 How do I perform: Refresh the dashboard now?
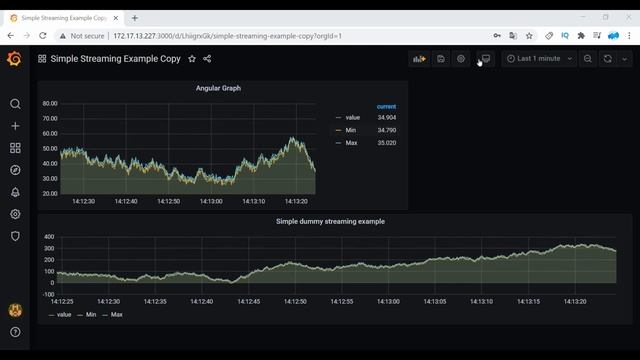pyautogui.click(x=608, y=59)
